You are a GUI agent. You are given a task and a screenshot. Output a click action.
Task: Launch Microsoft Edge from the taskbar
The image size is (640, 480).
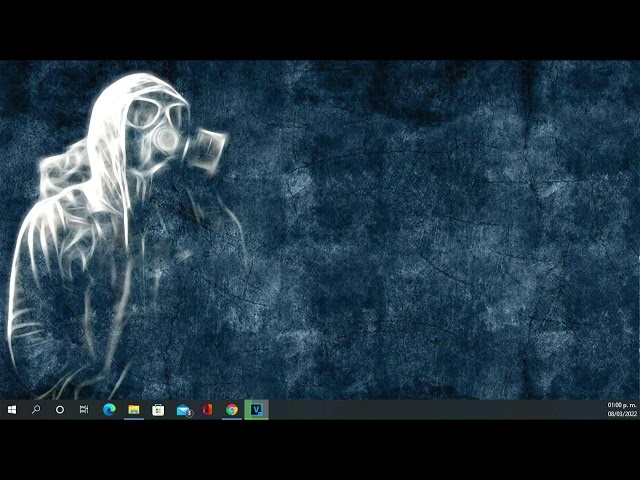[109, 409]
